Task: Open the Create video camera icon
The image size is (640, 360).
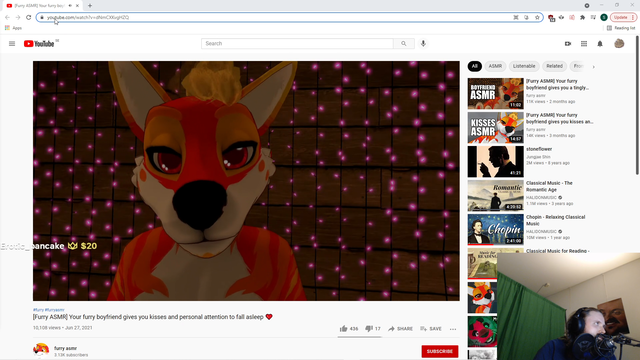Action: 568,44
